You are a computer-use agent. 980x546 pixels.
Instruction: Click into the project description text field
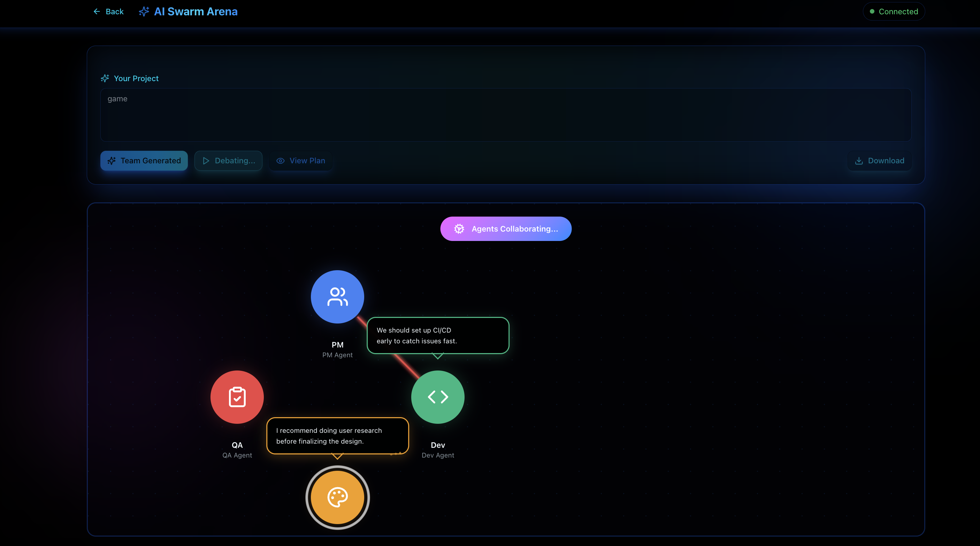click(x=505, y=115)
